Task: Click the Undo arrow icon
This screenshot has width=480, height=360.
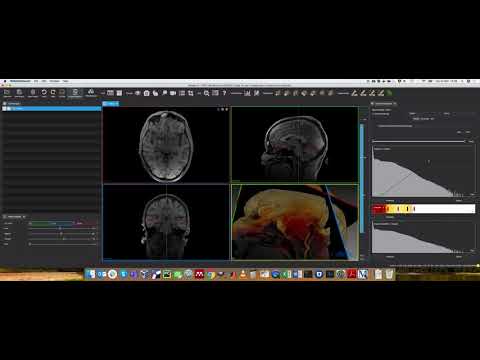Action: [44, 93]
